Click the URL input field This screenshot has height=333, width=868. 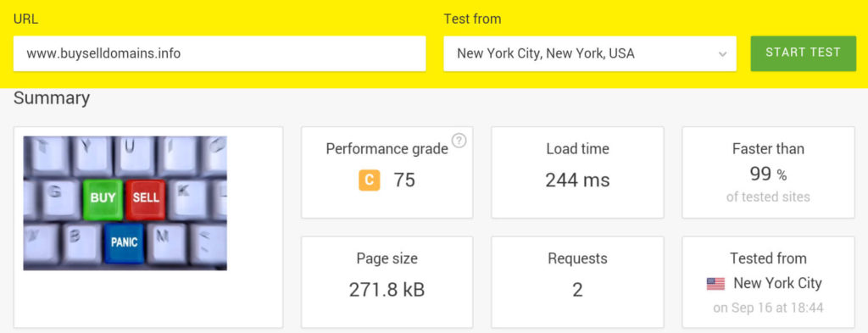pyautogui.click(x=220, y=53)
